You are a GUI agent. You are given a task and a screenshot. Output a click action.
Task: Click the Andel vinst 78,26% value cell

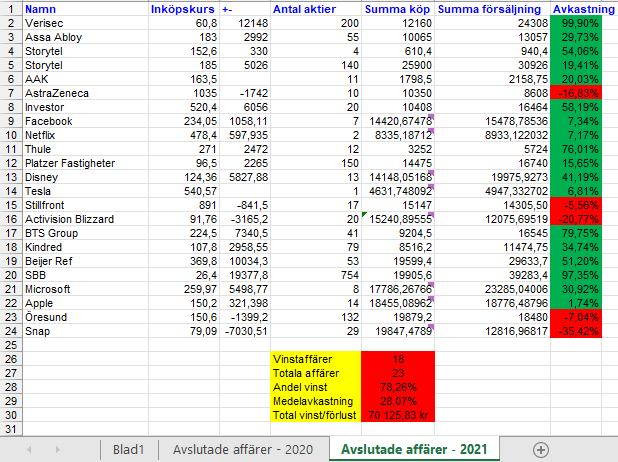coord(397,386)
